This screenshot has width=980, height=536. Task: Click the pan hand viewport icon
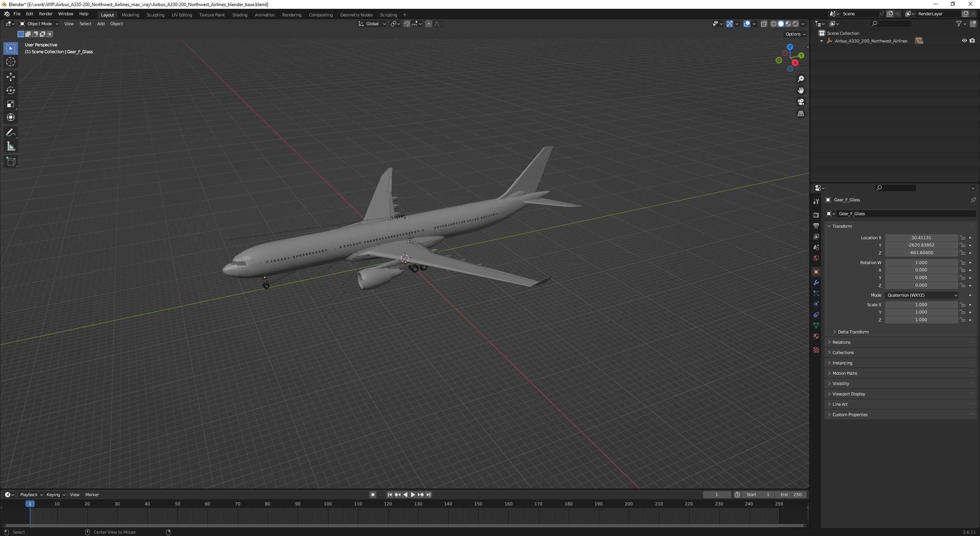(x=800, y=90)
